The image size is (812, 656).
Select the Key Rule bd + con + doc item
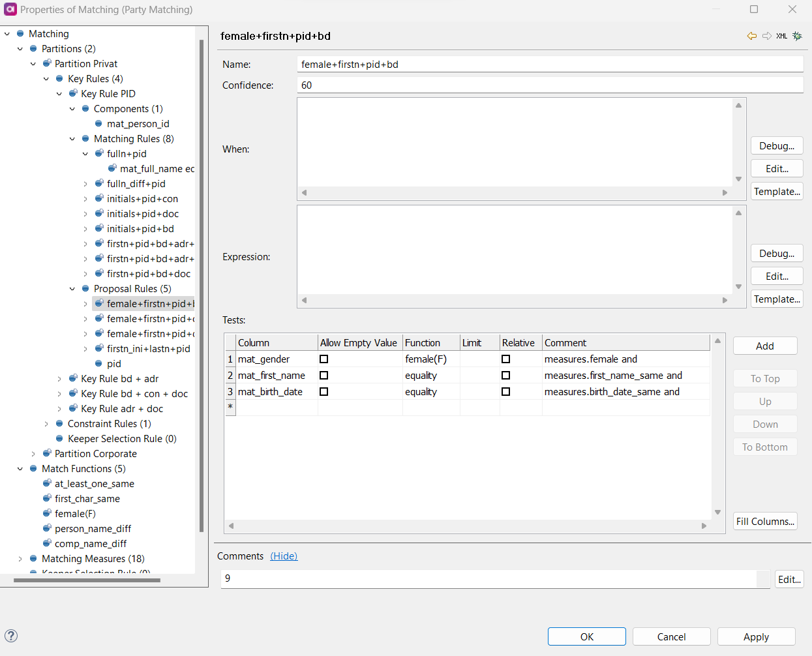click(x=134, y=393)
